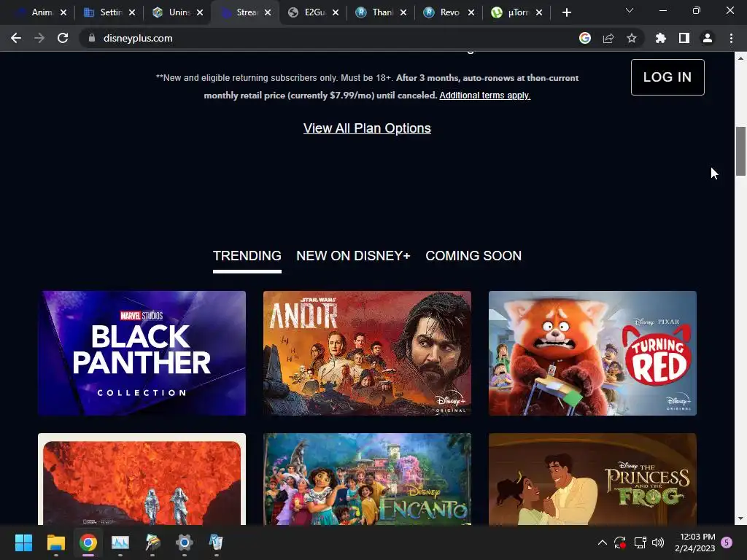Close the Anim tab
Image resolution: width=747 pixels, height=560 pixels.
coord(63,12)
